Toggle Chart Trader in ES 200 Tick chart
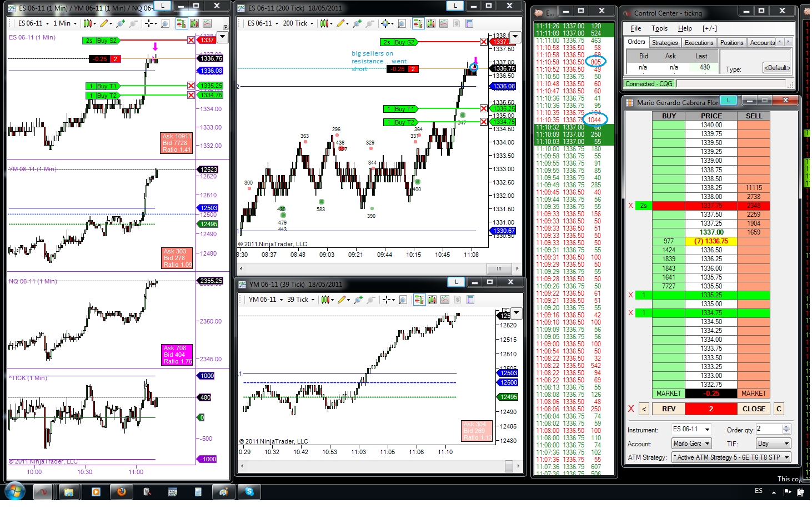Screen dimensions: 812x508 (x=418, y=23)
